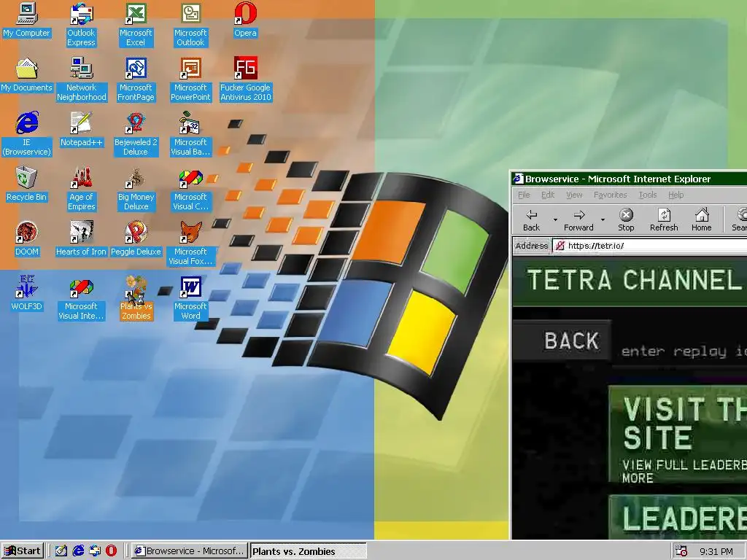Select Microsoft Visual C++ shortcut

click(x=190, y=188)
